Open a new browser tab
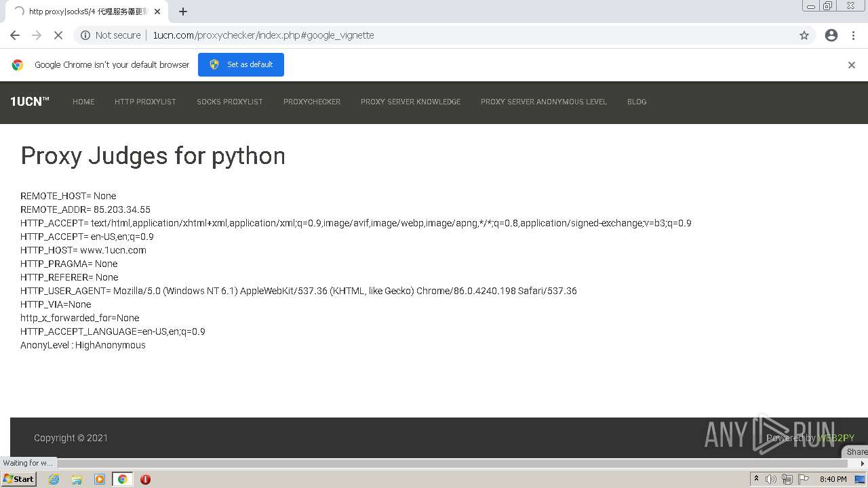Screen dimensions: 868x488 183,12
